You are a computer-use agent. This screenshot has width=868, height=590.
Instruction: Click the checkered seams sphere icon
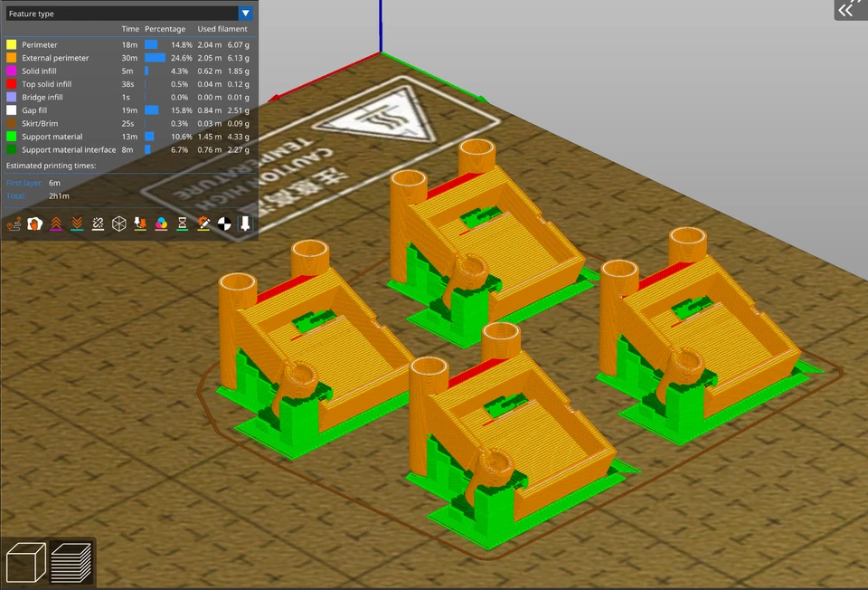pos(223,224)
